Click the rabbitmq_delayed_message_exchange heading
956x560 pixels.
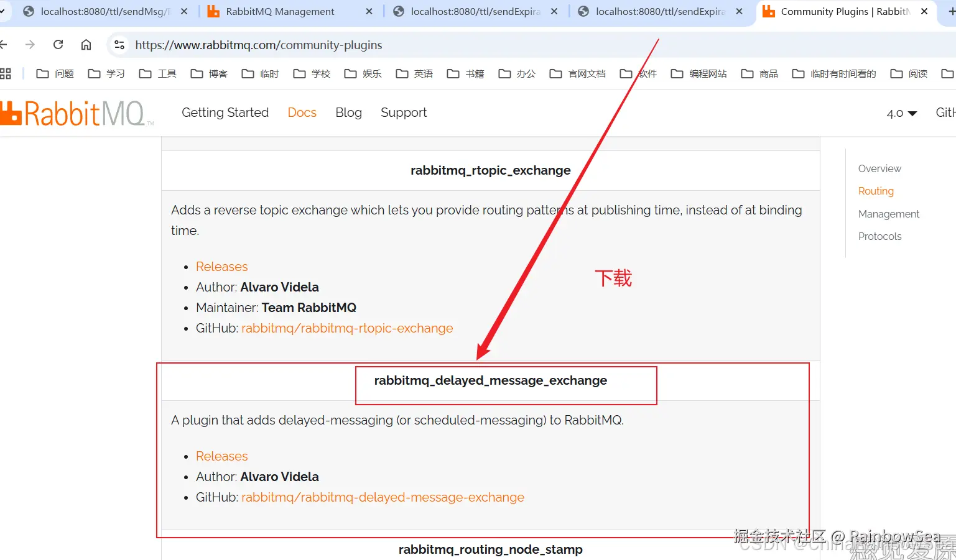click(x=491, y=380)
